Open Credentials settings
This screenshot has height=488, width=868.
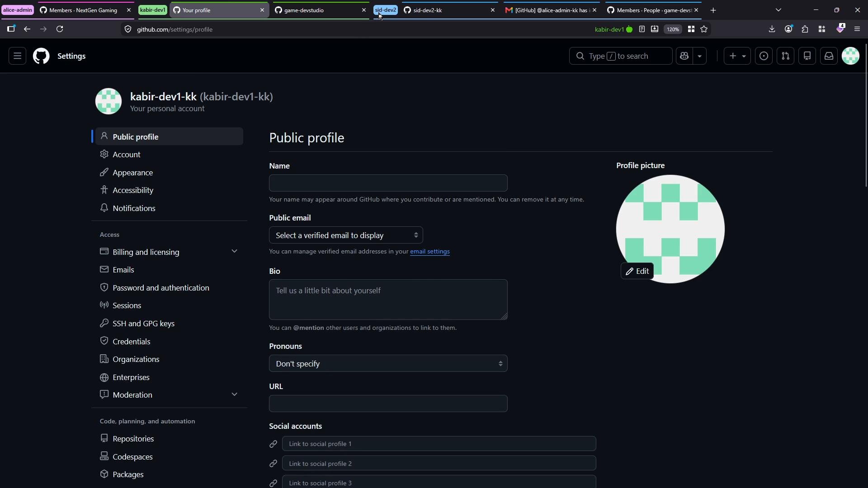[170, 342]
